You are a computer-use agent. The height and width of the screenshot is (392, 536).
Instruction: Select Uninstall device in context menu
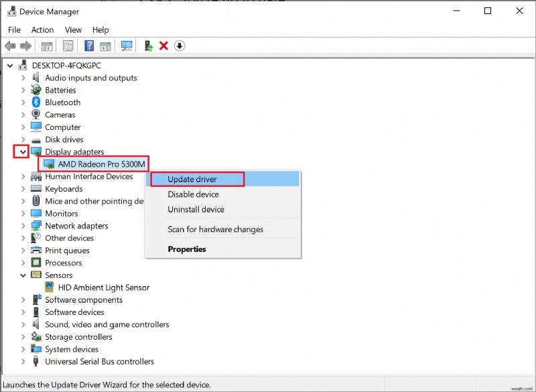point(197,209)
